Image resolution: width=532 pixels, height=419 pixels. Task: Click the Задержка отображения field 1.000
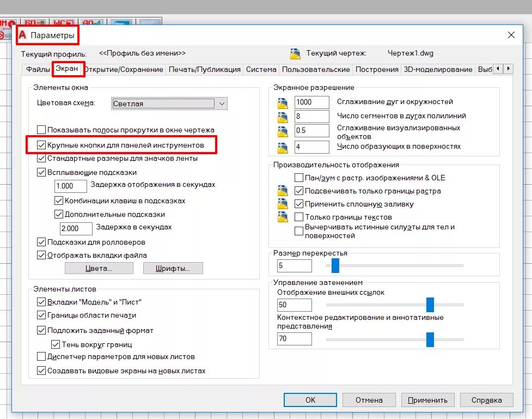click(x=71, y=186)
